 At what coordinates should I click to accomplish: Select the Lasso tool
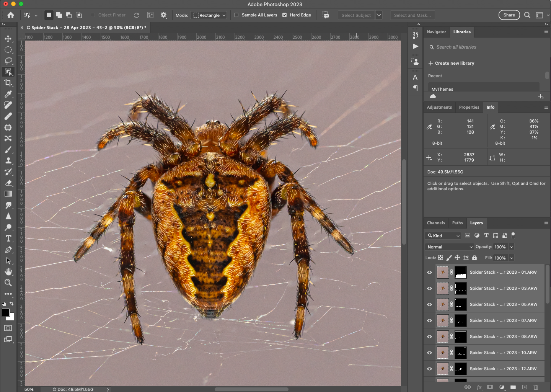pos(8,61)
